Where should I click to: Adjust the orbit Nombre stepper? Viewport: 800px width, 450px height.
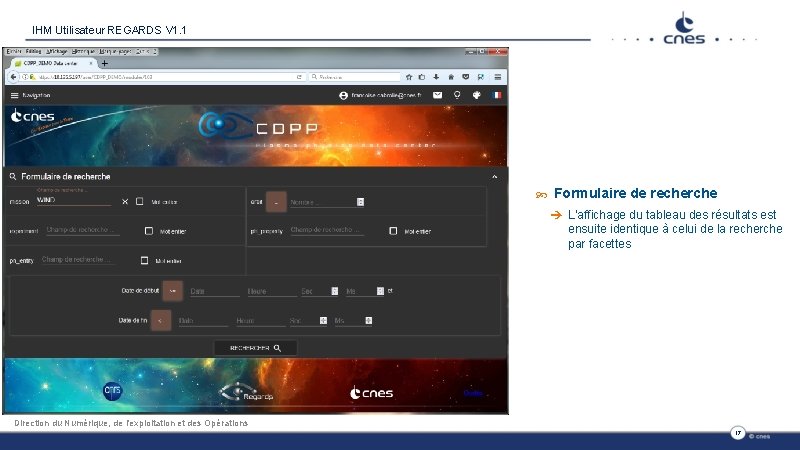360,202
